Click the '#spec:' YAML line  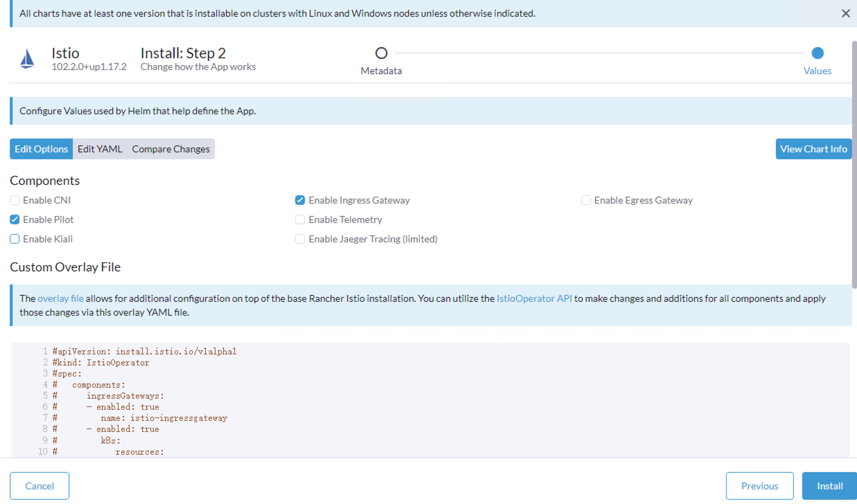click(67, 374)
